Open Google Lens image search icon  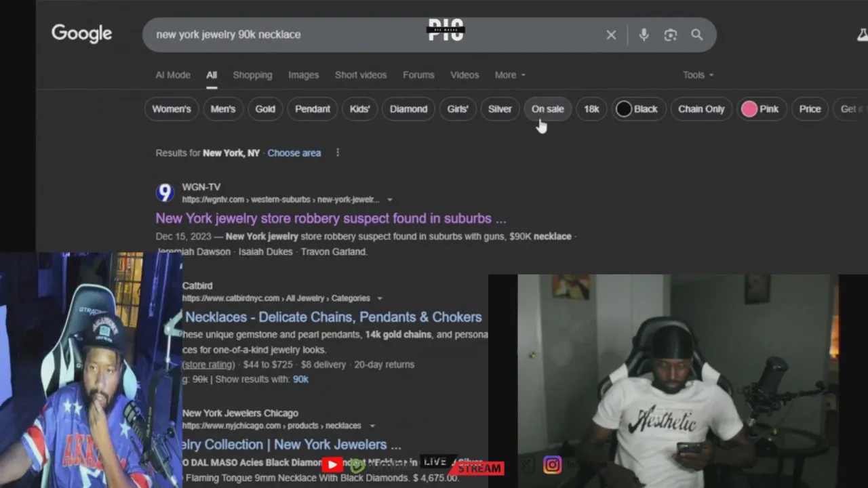[670, 35]
